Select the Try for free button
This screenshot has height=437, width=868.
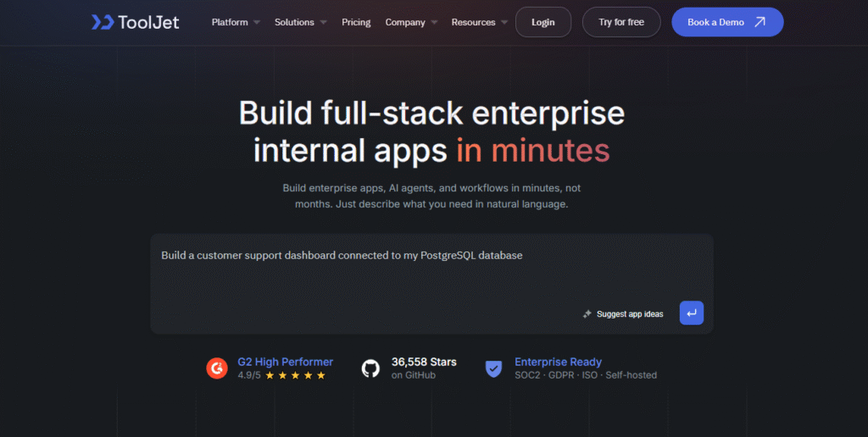[x=621, y=22]
